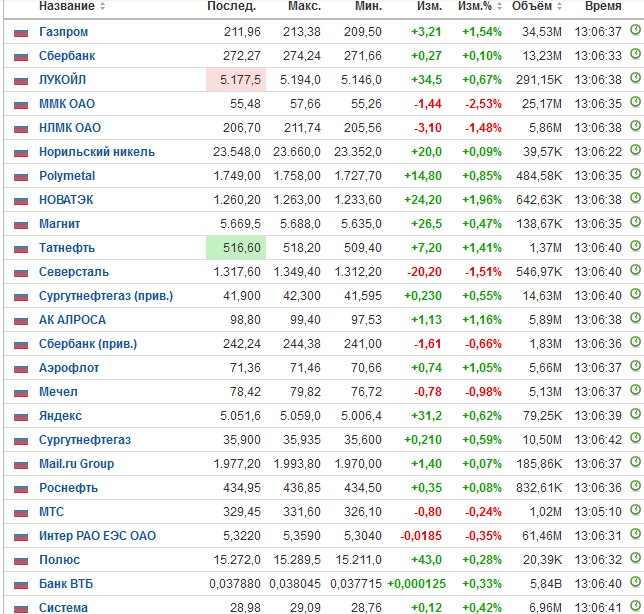Screen dimensions: 644x614
Task: Click the Банк ВТБ volume 5,84B
Action: (545, 584)
